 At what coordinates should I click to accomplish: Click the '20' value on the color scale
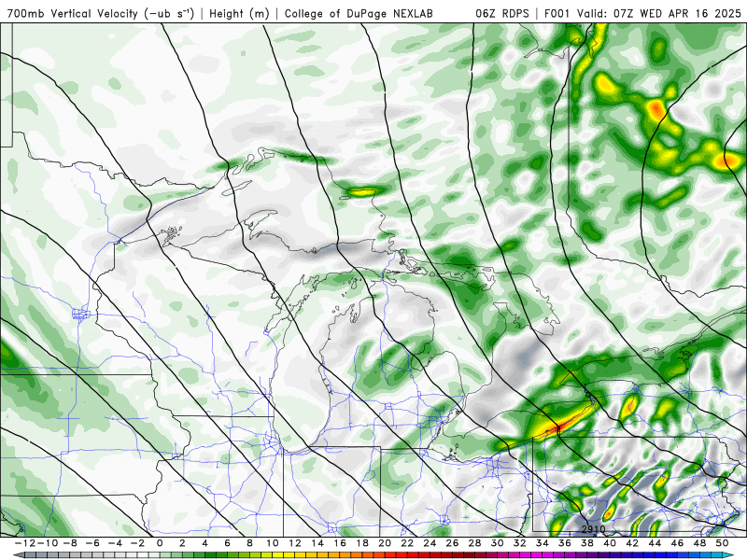click(385, 543)
